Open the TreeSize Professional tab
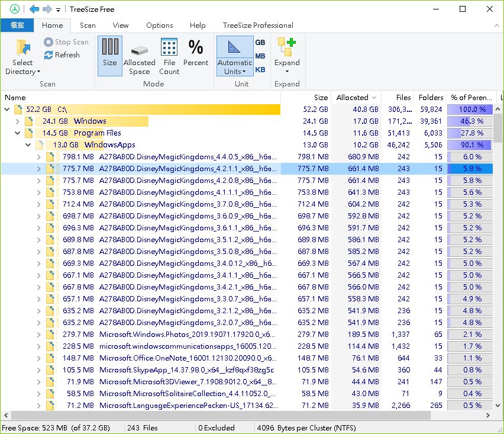504x434 pixels. 258,25
